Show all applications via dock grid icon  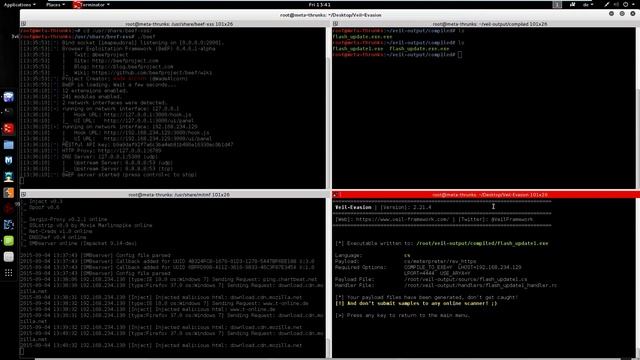click(x=9, y=273)
